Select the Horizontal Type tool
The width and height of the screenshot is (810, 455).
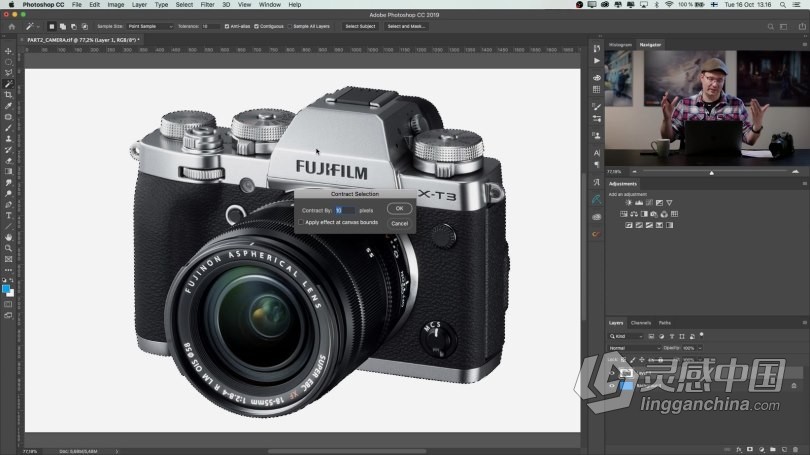(8, 215)
